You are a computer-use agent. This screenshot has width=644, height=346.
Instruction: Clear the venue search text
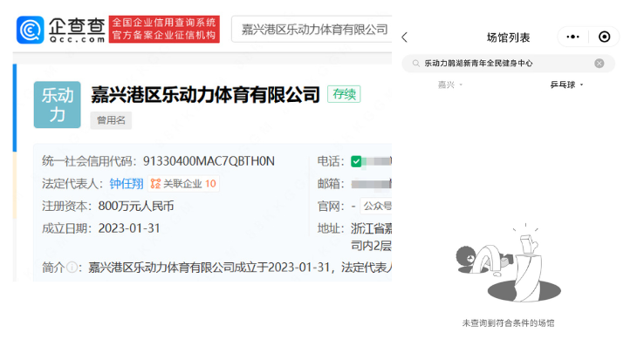[599, 64]
